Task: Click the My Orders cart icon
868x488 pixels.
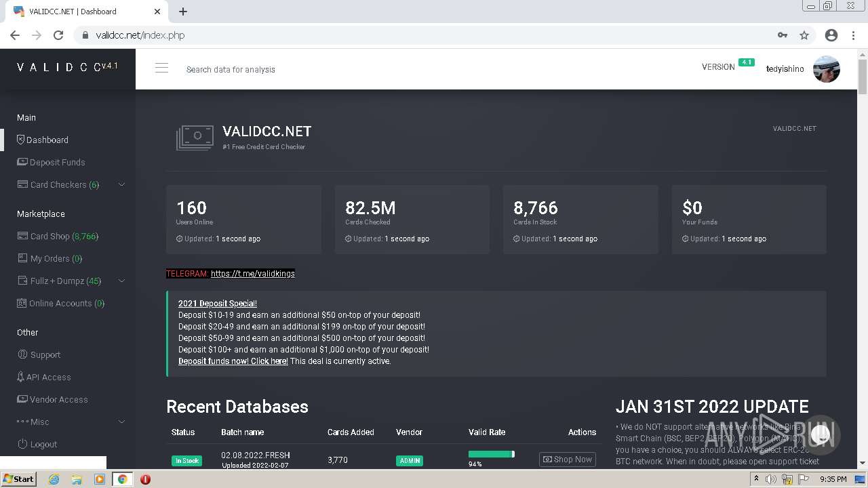Action: [x=23, y=258]
